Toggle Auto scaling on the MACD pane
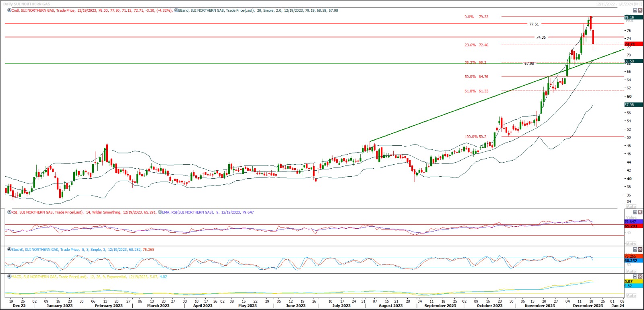This screenshot has width=644, height=310. coord(632,296)
